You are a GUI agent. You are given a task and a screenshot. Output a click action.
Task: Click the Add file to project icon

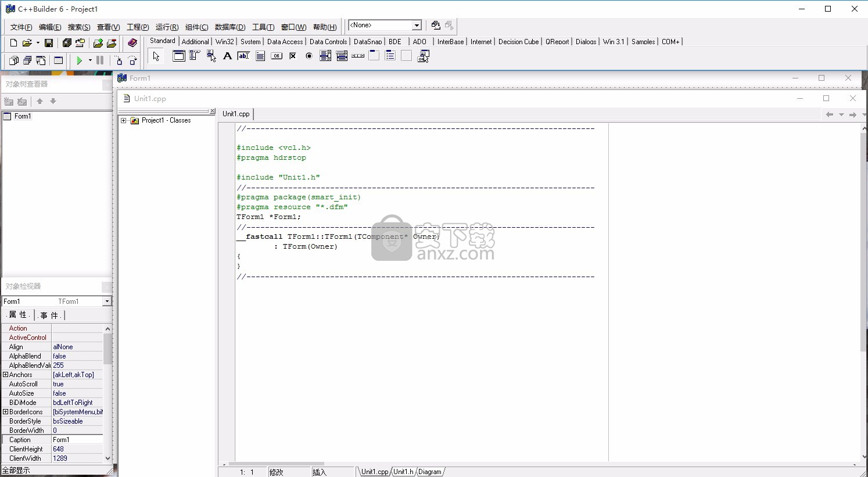coord(98,43)
